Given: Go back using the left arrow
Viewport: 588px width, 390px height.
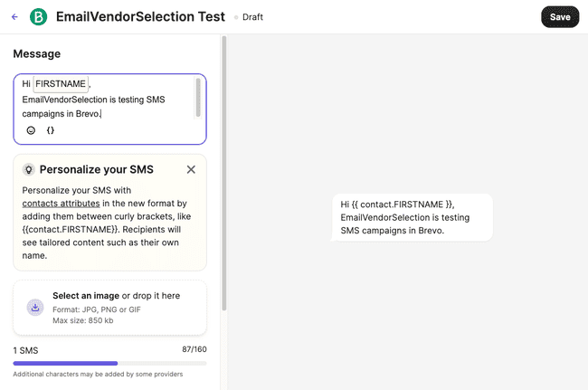Looking at the screenshot, I should (x=14, y=16).
